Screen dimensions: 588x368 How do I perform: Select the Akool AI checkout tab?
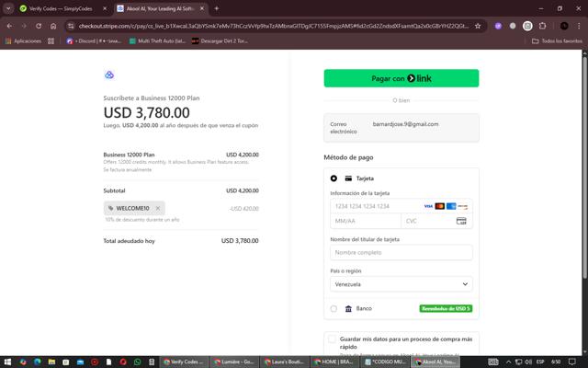[161, 8]
